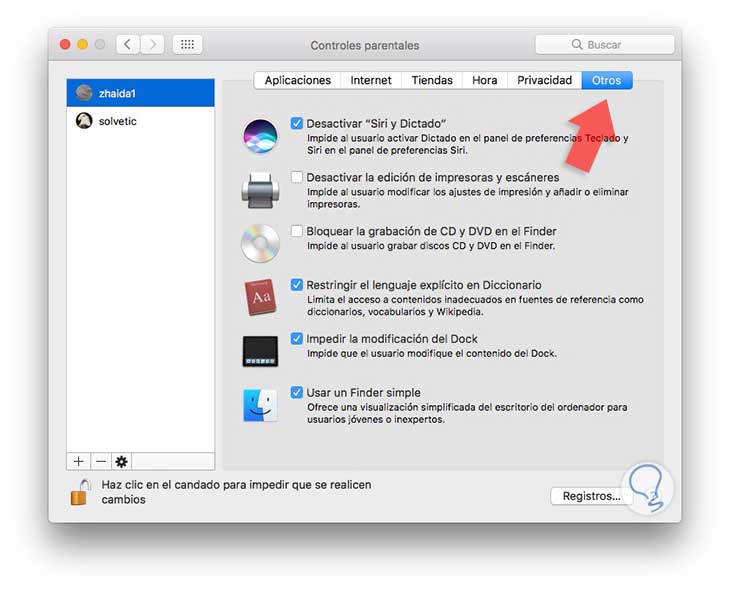Viewport: 730px width, 592px height.
Task: Select the solvetic user account
Action: (x=141, y=121)
